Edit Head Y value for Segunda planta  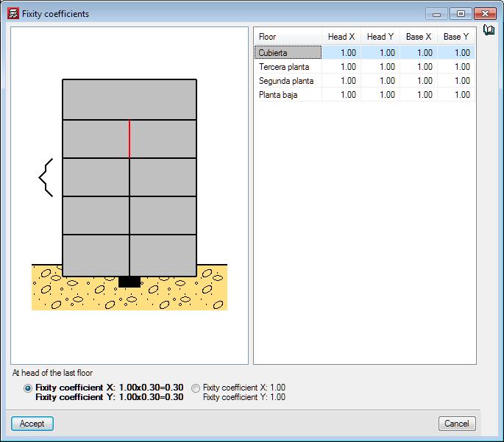pyautogui.click(x=380, y=81)
